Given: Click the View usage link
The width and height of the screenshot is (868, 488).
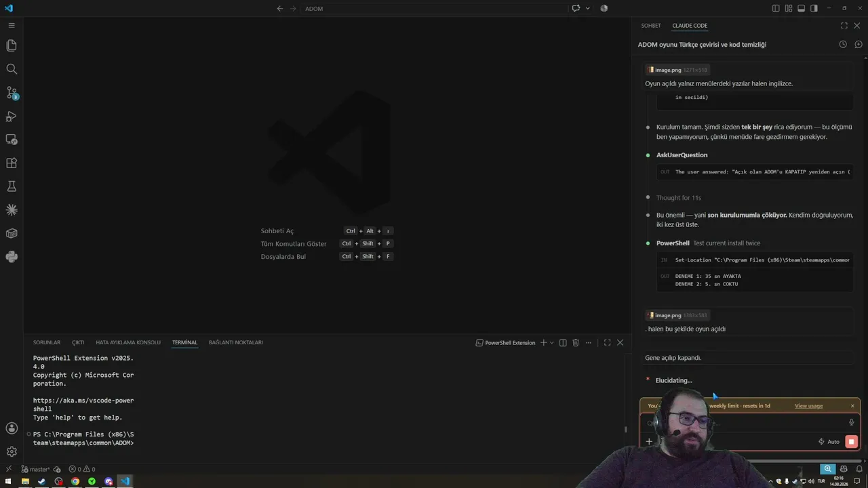Looking at the screenshot, I should point(808,406).
